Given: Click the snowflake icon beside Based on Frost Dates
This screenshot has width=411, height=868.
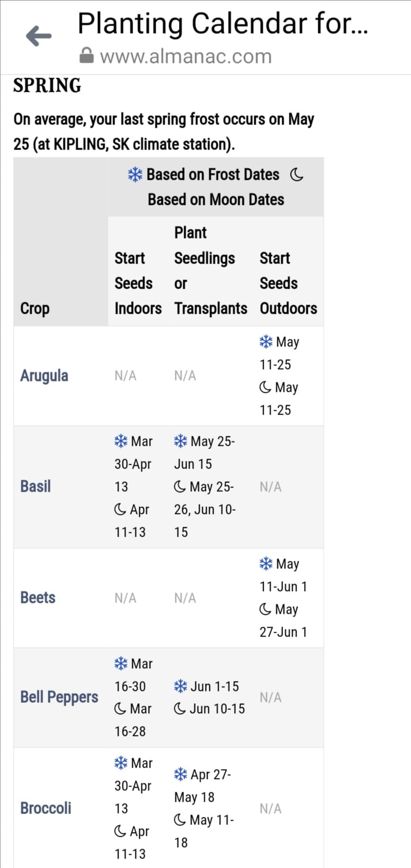Looking at the screenshot, I should [x=135, y=175].
